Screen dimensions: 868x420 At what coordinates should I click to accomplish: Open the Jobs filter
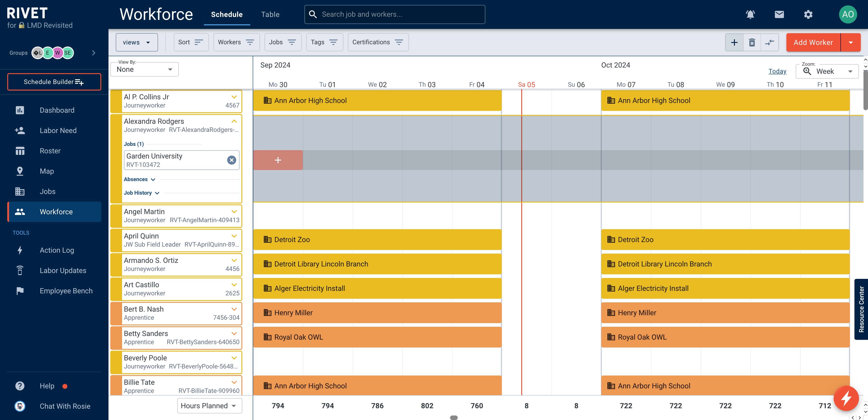pyautogui.click(x=283, y=42)
